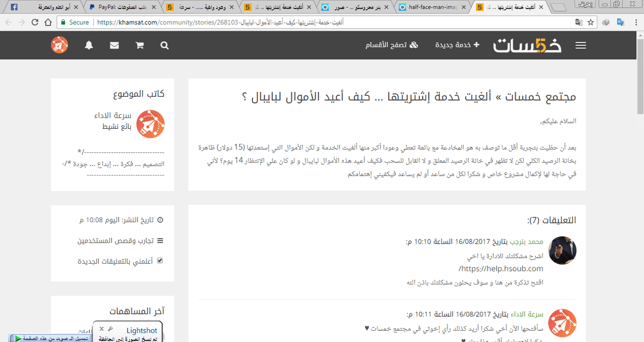644x342 pixels.
Task: Reload the page with the refresh icon
Action: coord(34,23)
